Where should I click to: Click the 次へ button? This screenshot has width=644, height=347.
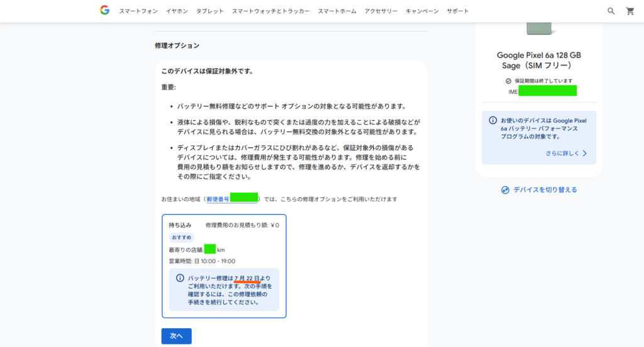(x=176, y=336)
